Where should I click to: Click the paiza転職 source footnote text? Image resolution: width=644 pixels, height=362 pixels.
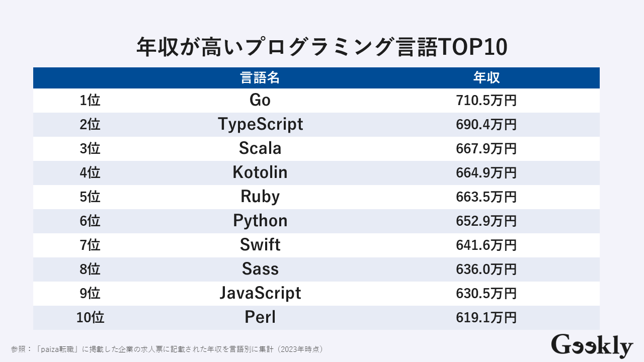click(x=167, y=348)
